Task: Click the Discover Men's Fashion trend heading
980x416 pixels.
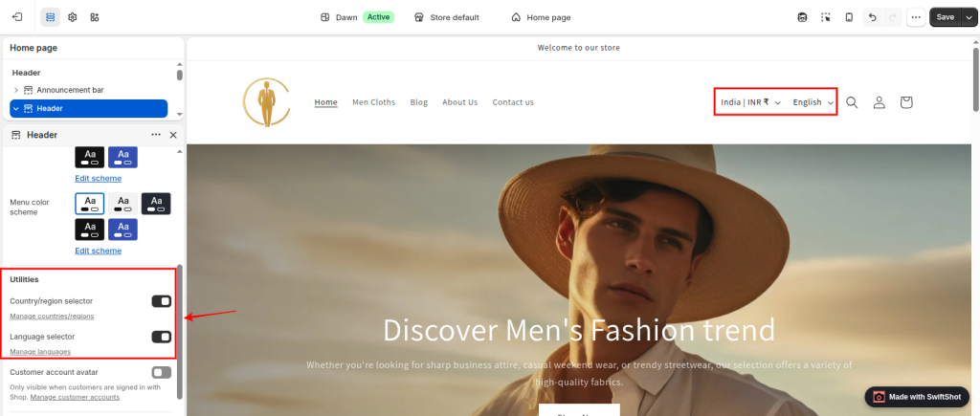Action: (579, 330)
